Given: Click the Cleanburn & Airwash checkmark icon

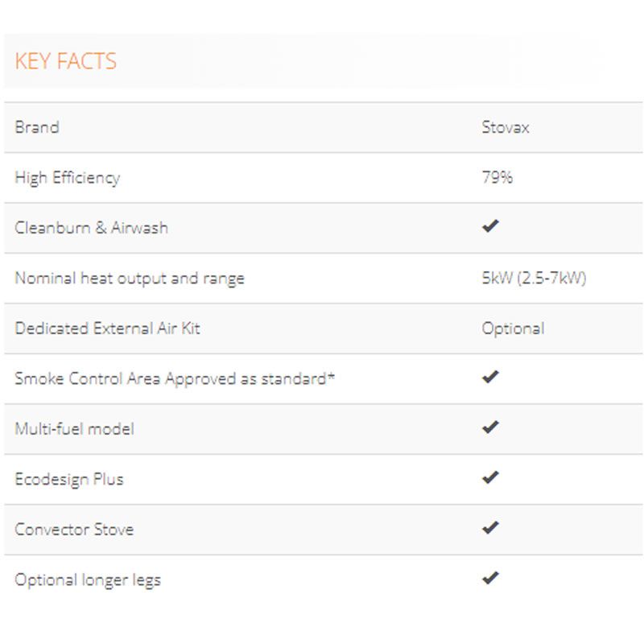Looking at the screenshot, I should pyautogui.click(x=490, y=226).
